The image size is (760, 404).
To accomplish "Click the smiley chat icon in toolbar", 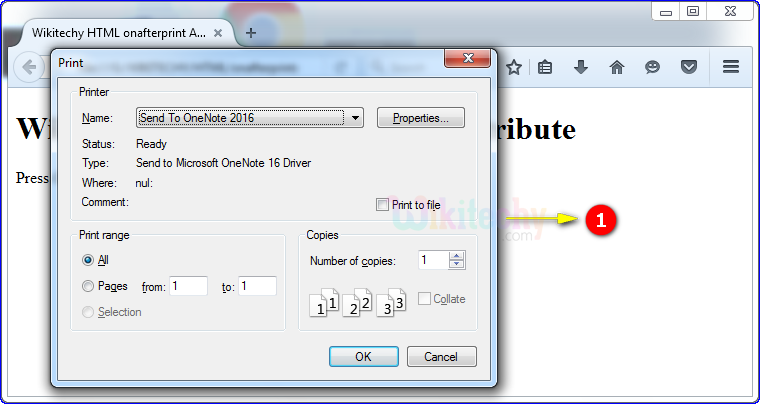I will (652, 68).
